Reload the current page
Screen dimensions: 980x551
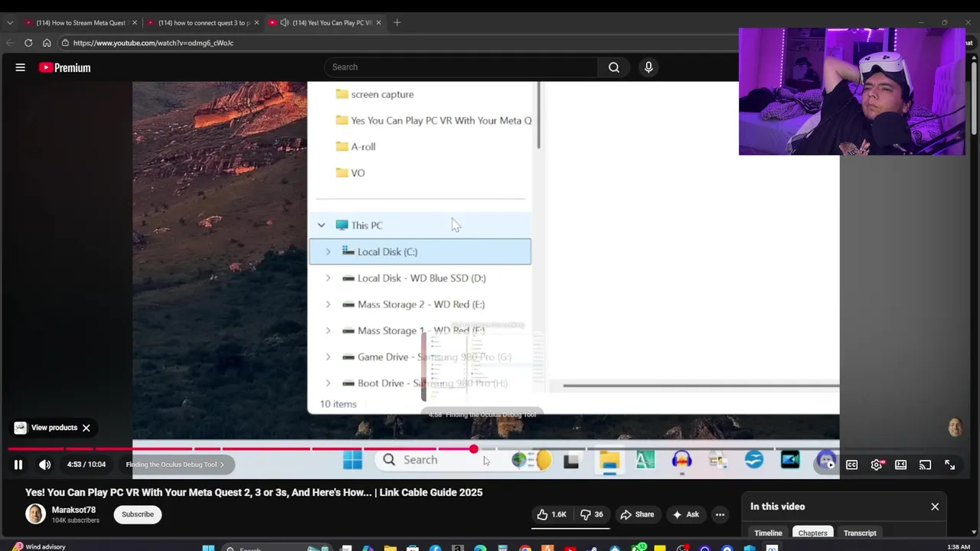(28, 43)
